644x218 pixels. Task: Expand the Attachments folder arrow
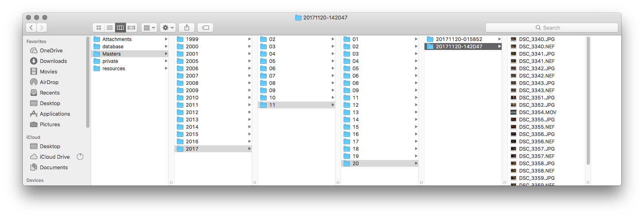coord(166,39)
